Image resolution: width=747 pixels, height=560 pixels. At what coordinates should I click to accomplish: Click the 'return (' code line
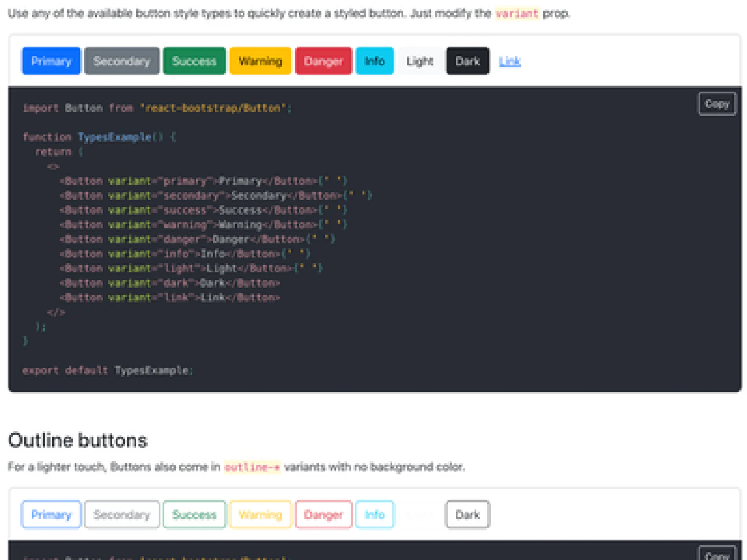point(59,152)
